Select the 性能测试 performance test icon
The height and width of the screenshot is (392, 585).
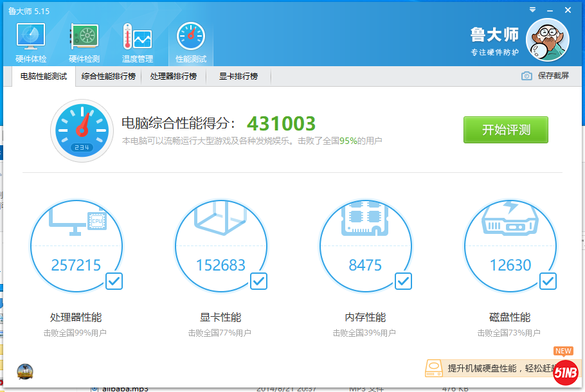pos(191,43)
